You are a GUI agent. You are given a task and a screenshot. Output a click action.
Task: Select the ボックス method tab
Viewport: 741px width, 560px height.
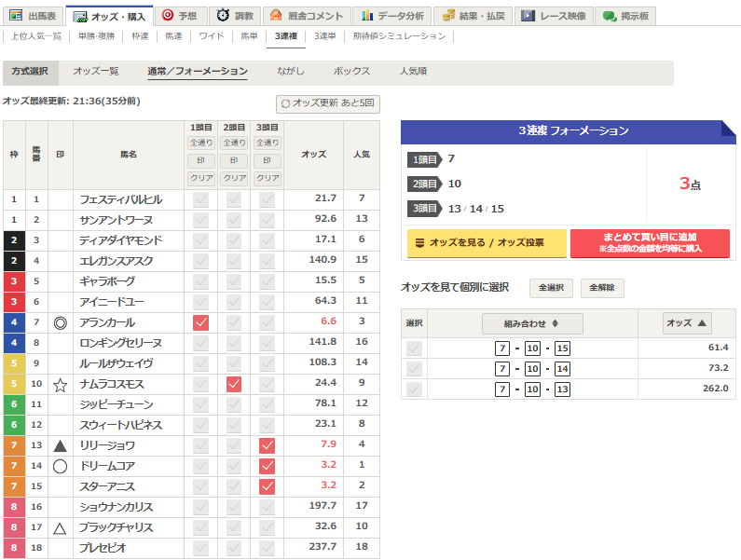[351, 72]
